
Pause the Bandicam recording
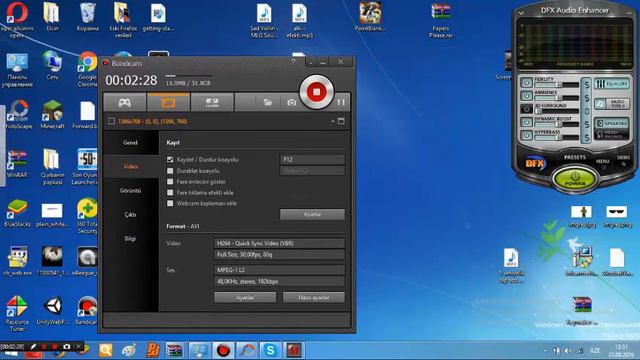pyautogui.click(x=341, y=102)
